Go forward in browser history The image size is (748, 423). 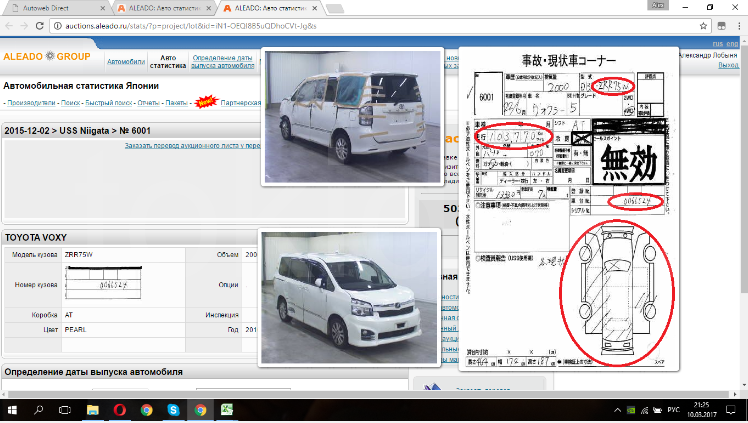click(x=24, y=26)
